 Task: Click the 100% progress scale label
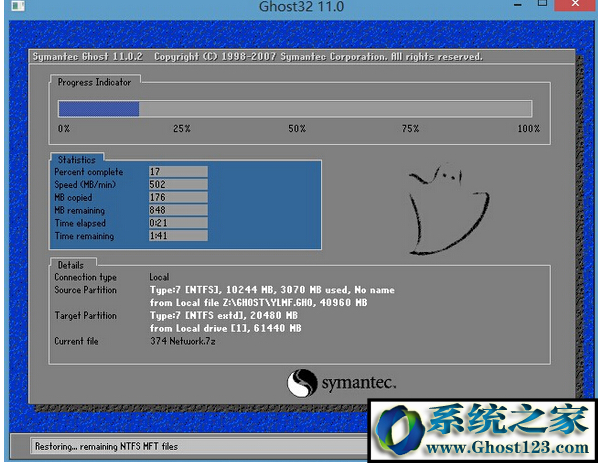529,129
